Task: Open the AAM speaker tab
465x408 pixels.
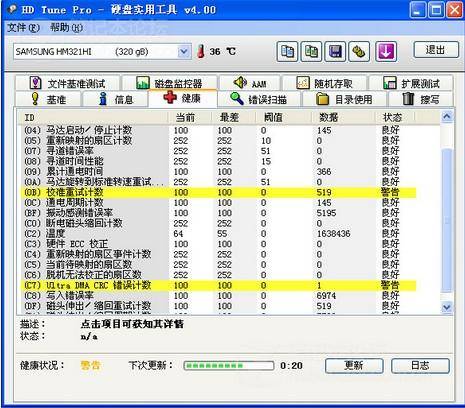Action: tap(250, 83)
